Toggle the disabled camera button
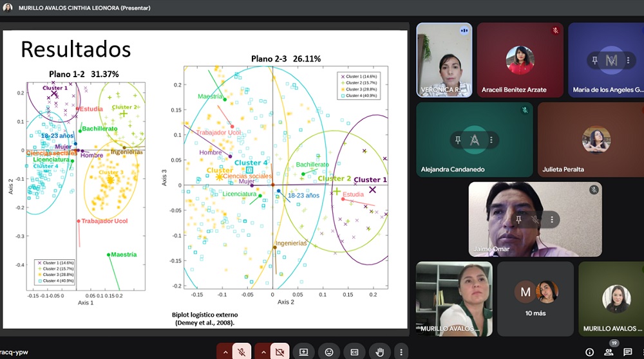 pyautogui.click(x=279, y=352)
